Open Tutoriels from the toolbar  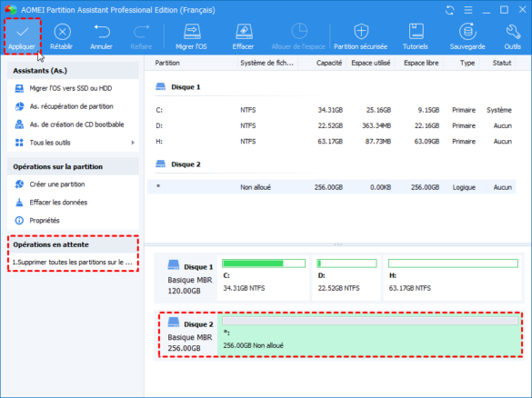[x=416, y=36]
